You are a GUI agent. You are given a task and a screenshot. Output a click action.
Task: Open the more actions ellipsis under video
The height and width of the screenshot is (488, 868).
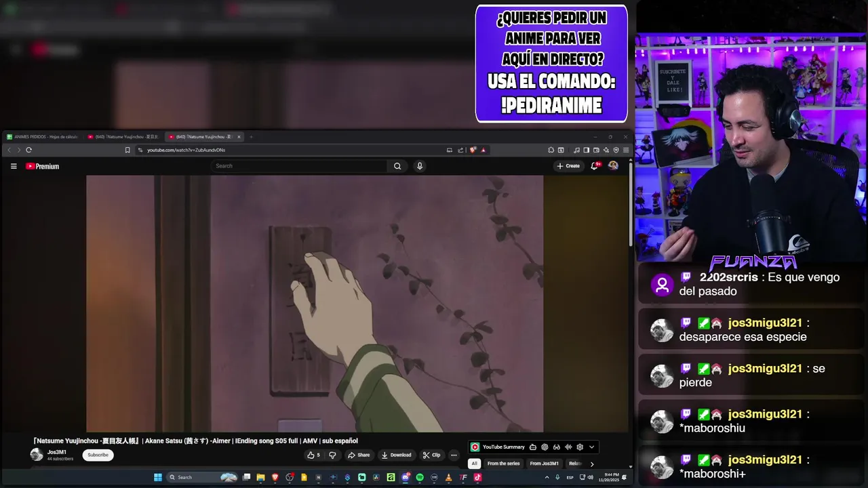pos(454,455)
